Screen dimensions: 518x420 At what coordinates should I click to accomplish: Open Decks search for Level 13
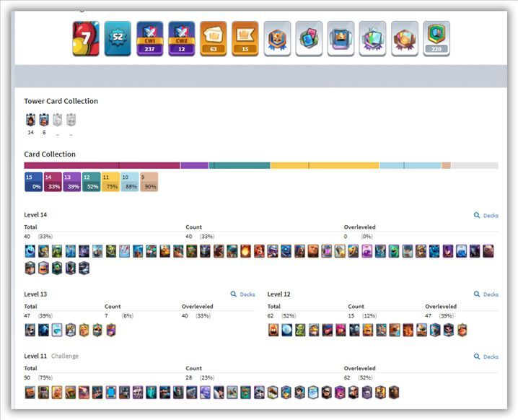click(242, 294)
